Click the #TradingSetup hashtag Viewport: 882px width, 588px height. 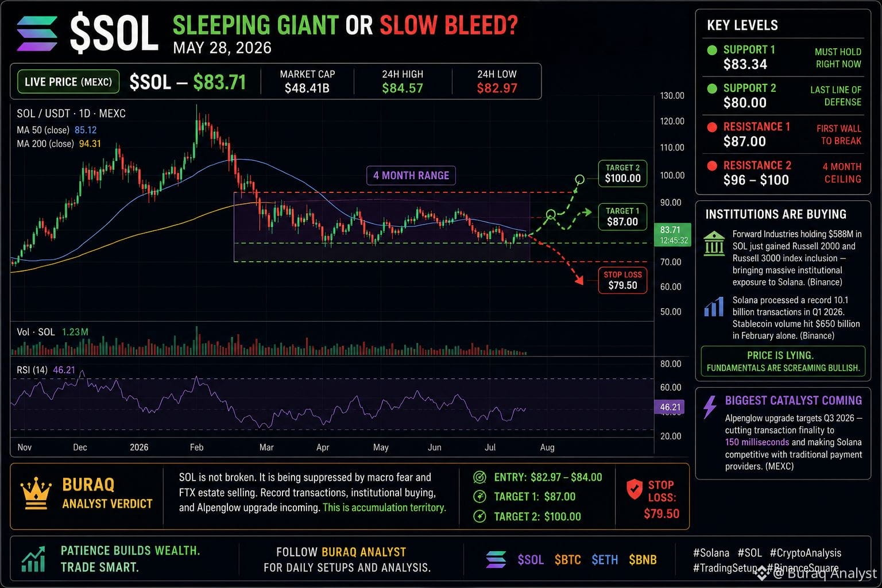pos(725,568)
